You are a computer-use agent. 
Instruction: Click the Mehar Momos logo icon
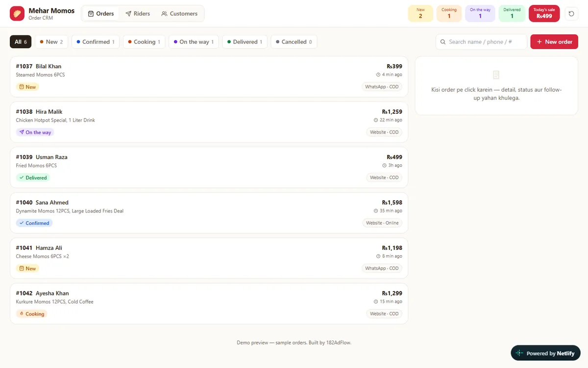[17, 14]
